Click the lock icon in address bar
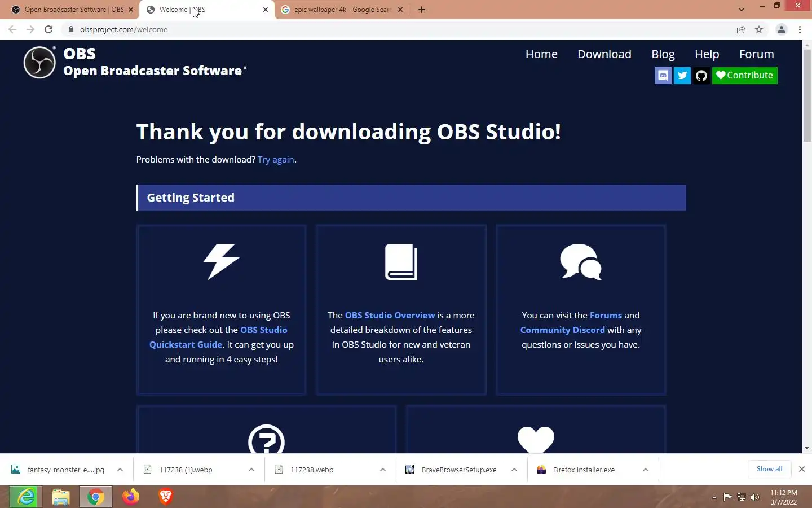Screen dimensions: 812x508 71,29
